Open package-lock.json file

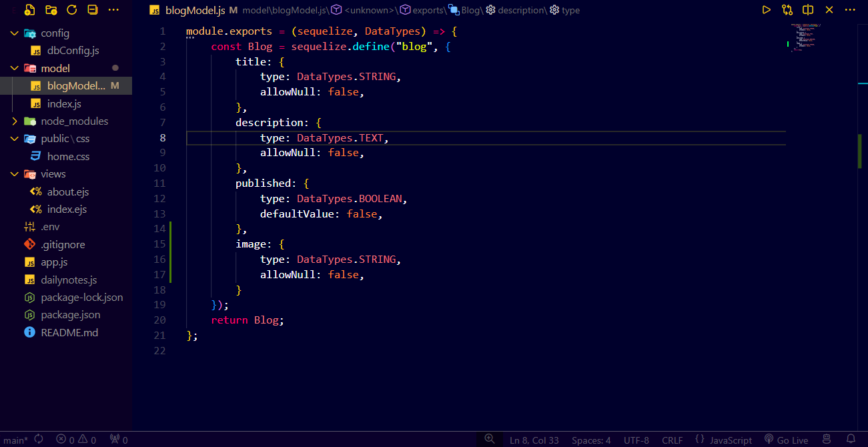(x=66, y=297)
